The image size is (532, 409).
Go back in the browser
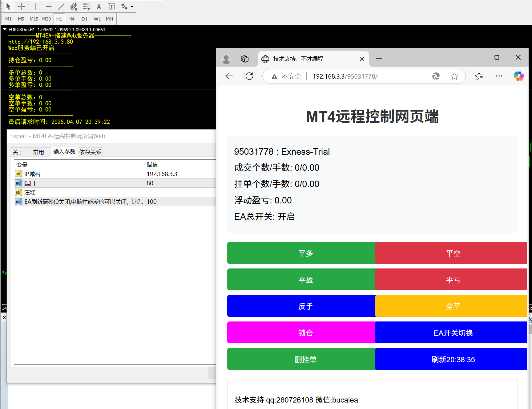[x=229, y=76]
